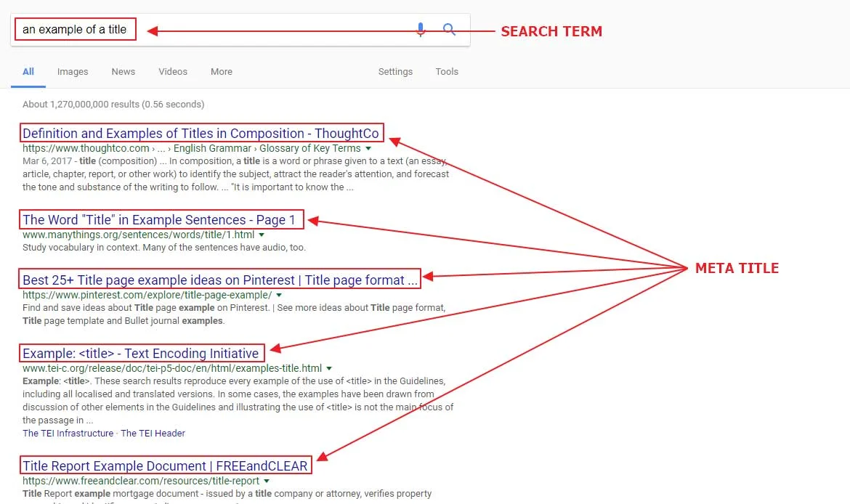Open the Text Encoding Initiative example result
850x504 pixels.
(141, 354)
